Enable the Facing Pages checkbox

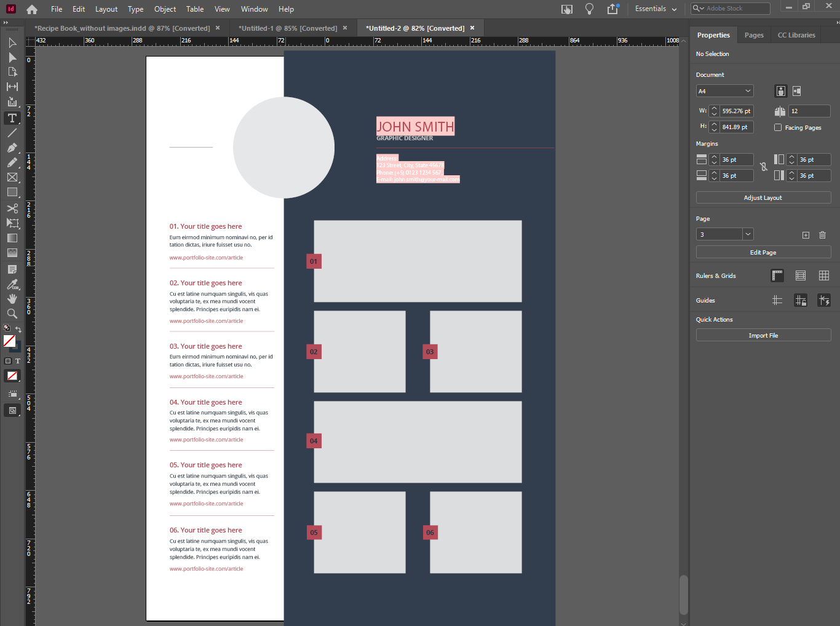coord(777,127)
